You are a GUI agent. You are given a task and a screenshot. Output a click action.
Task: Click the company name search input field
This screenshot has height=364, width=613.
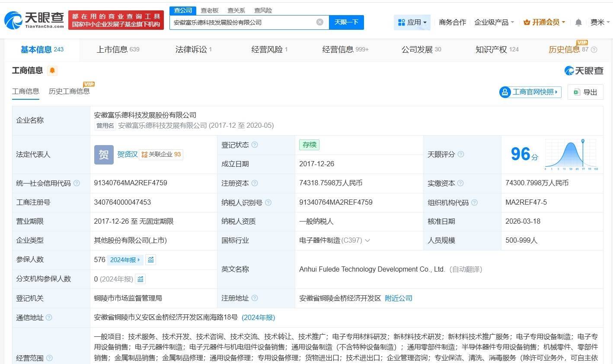coord(242,22)
